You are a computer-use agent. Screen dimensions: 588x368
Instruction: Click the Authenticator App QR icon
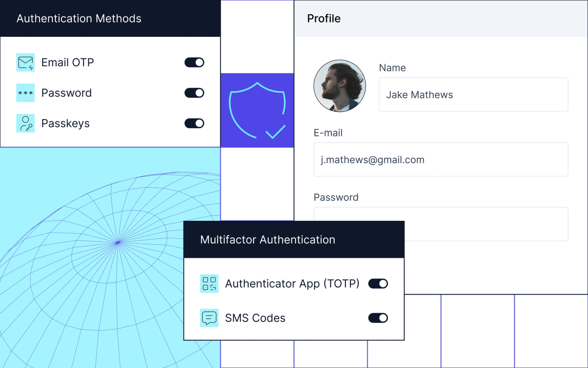[209, 284]
